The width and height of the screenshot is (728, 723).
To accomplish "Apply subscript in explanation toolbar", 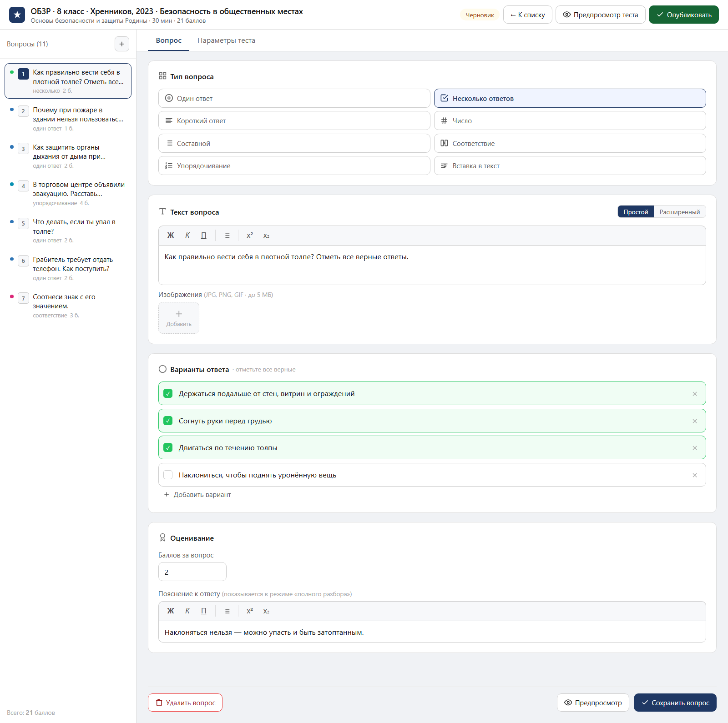I will [x=266, y=611].
